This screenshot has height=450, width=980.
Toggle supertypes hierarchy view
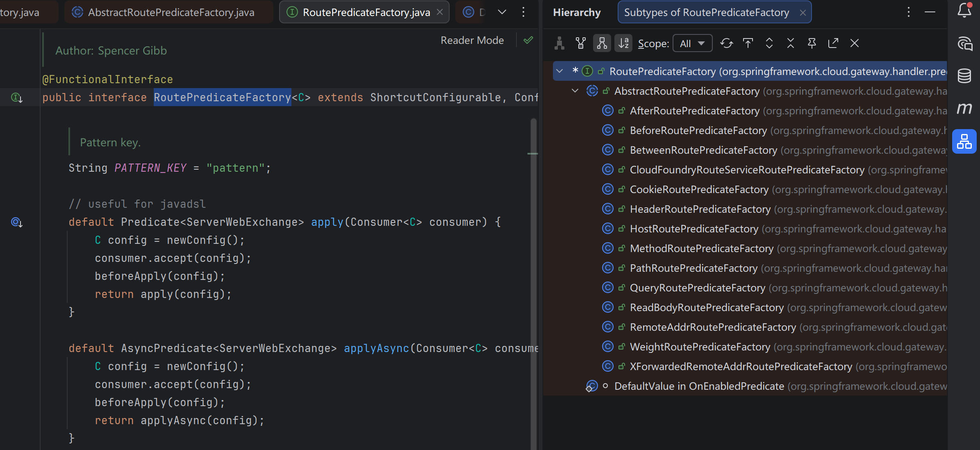(x=581, y=43)
